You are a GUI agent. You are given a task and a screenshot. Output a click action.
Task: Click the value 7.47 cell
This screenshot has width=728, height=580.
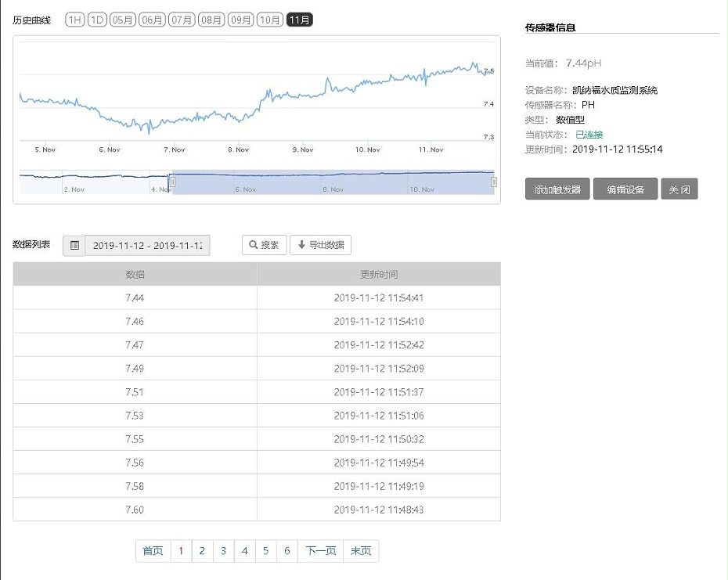click(x=135, y=345)
